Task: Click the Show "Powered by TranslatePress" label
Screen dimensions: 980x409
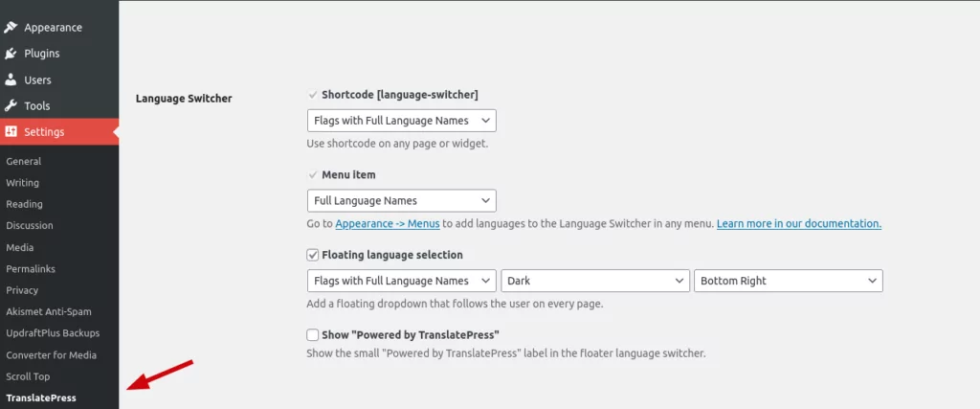Action: (x=411, y=334)
